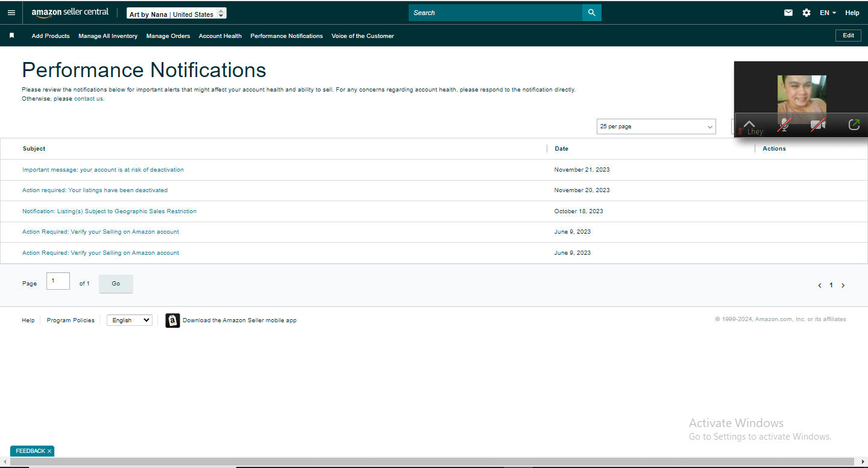Open Manage Orders
Image resolution: width=868 pixels, height=468 pixels.
coord(168,36)
